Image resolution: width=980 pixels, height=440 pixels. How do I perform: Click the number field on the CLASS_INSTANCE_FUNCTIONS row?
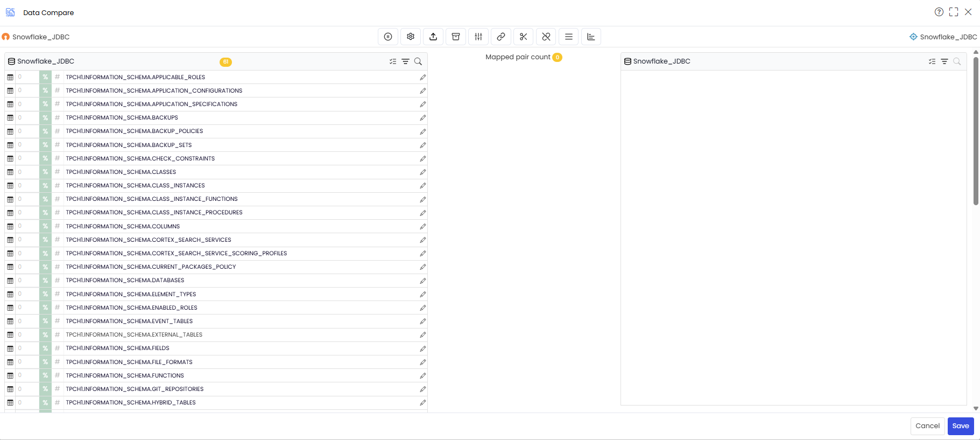(x=27, y=199)
